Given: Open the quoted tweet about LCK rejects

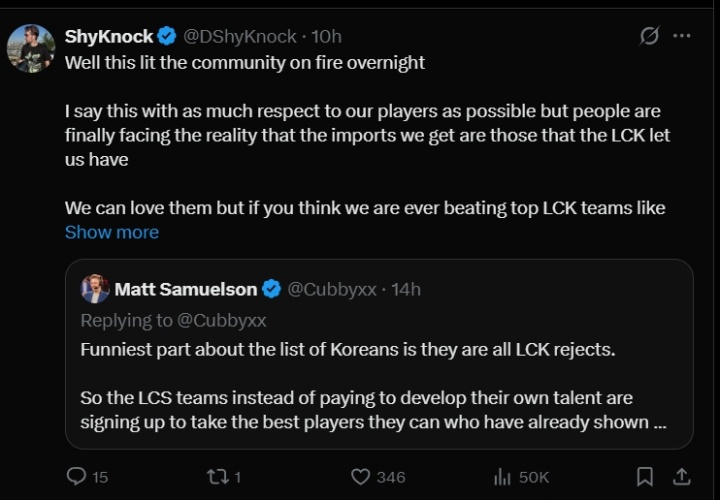Looking at the screenshot, I should (x=379, y=384).
